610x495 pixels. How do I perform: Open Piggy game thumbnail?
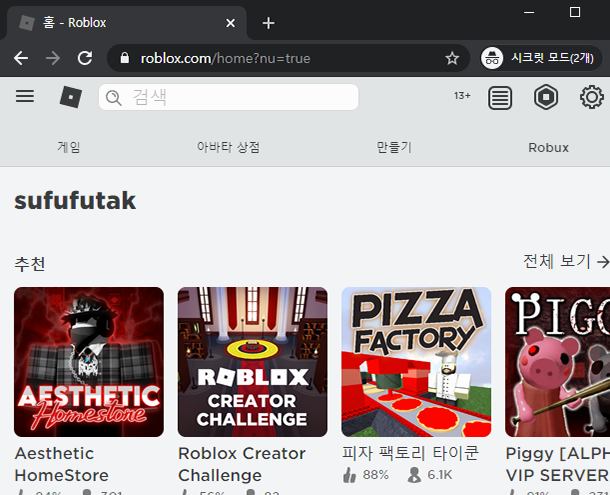coord(557,362)
